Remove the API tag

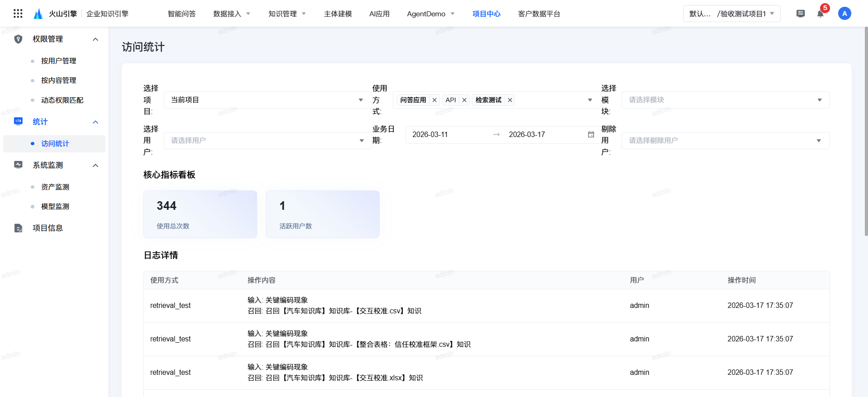464,100
